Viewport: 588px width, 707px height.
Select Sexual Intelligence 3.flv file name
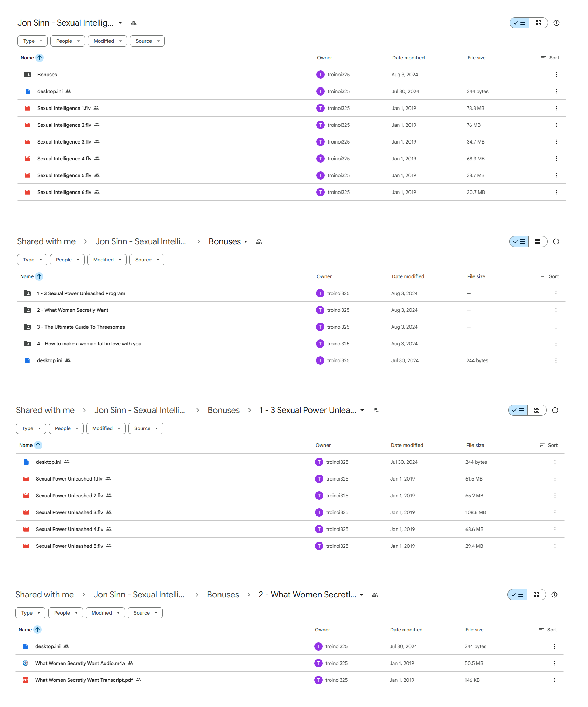coord(64,142)
